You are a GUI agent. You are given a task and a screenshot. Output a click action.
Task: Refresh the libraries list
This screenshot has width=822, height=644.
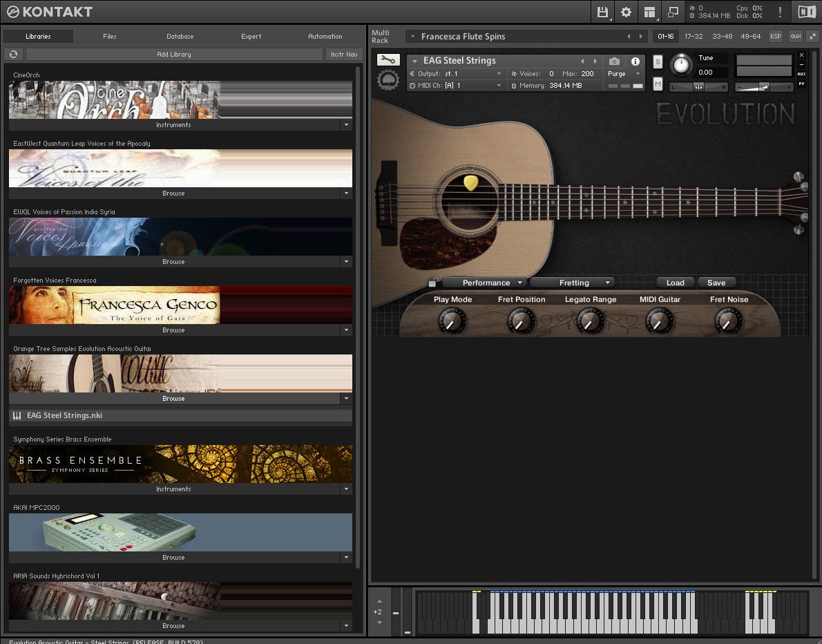pyautogui.click(x=14, y=54)
